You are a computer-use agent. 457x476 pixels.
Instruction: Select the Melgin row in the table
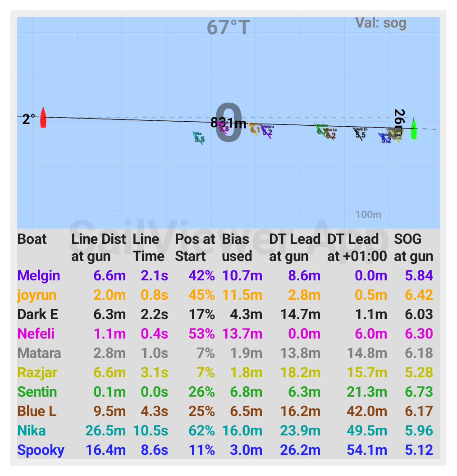point(39,275)
